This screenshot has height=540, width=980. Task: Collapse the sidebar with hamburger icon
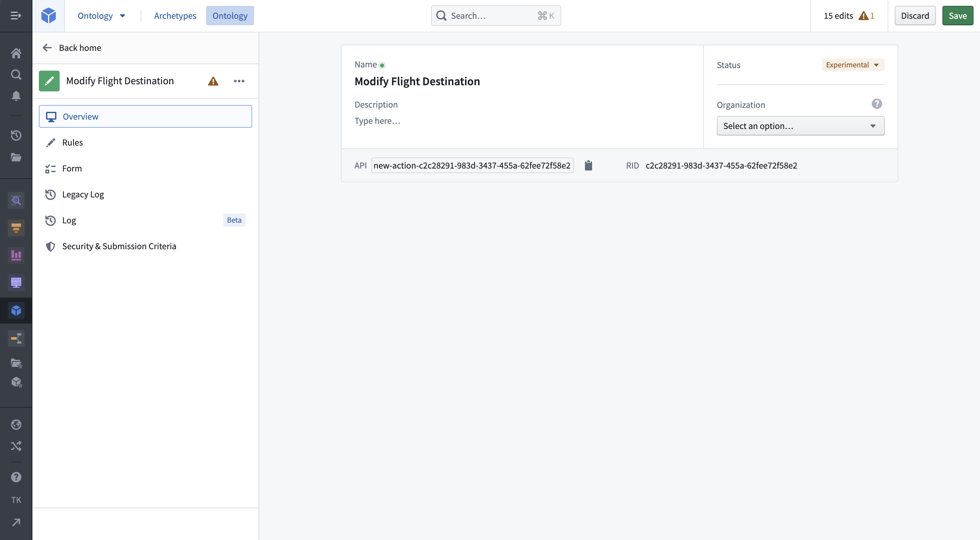pos(16,16)
